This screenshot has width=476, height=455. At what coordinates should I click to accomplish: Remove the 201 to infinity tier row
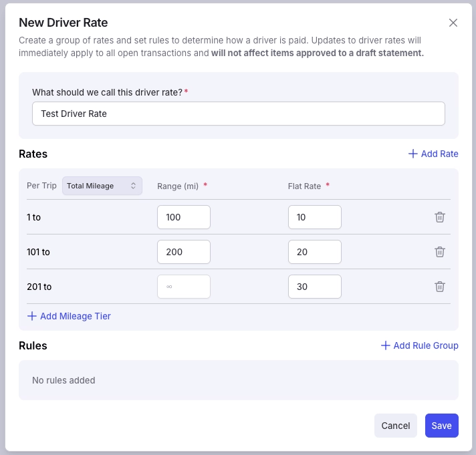[440, 287]
